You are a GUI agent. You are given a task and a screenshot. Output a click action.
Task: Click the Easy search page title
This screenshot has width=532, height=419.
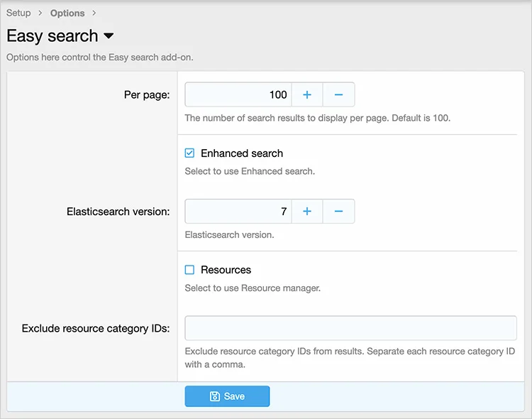52,36
